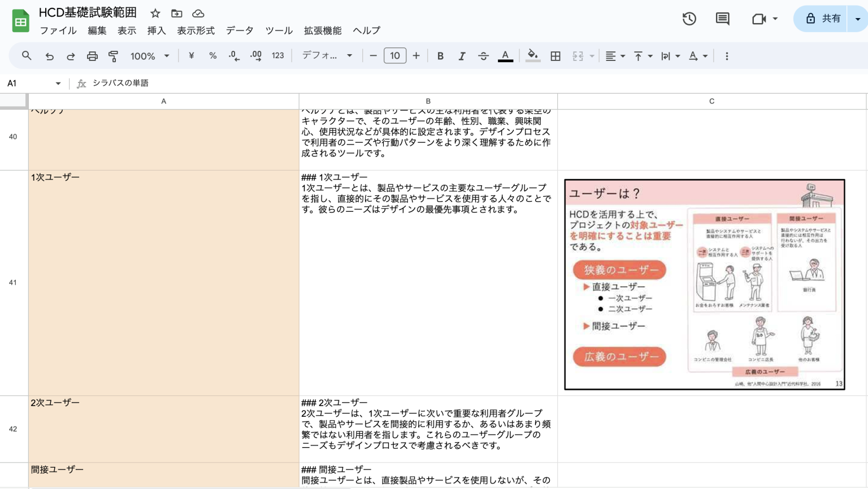Open the 拡張機能 menu
This screenshot has width=868, height=489.
[x=323, y=30]
